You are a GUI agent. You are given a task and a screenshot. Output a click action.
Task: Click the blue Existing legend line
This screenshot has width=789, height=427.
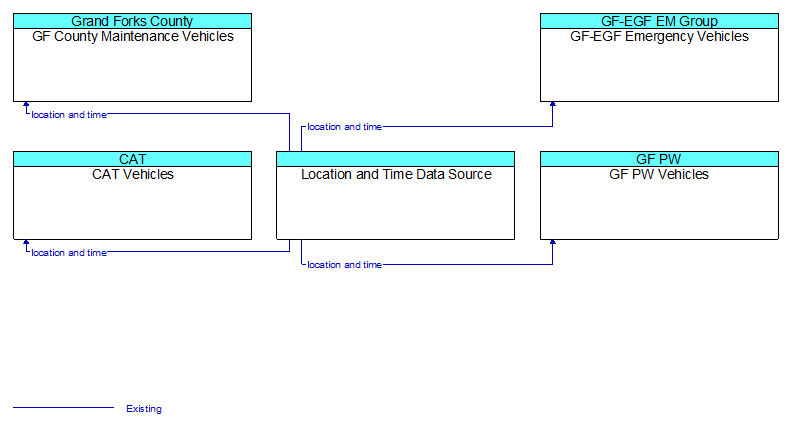[63, 407]
